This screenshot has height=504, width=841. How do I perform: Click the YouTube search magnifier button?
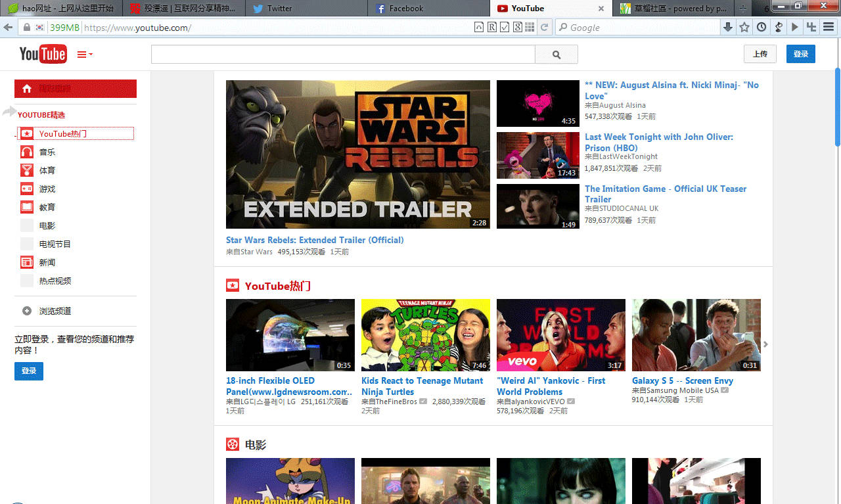[557, 55]
